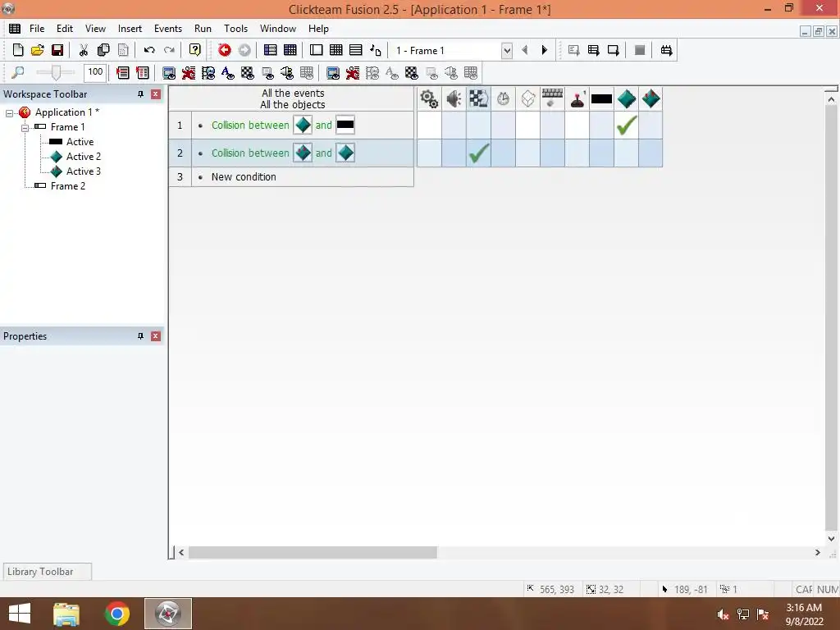Click the Copy icon in toolbar
The width and height of the screenshot is (840, 630).
coord(103,50)
